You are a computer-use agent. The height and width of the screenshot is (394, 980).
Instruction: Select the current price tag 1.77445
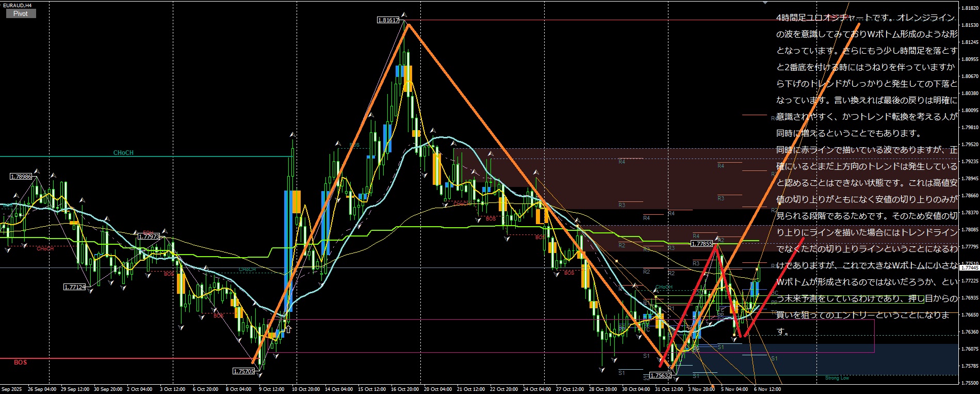point(969,268)
